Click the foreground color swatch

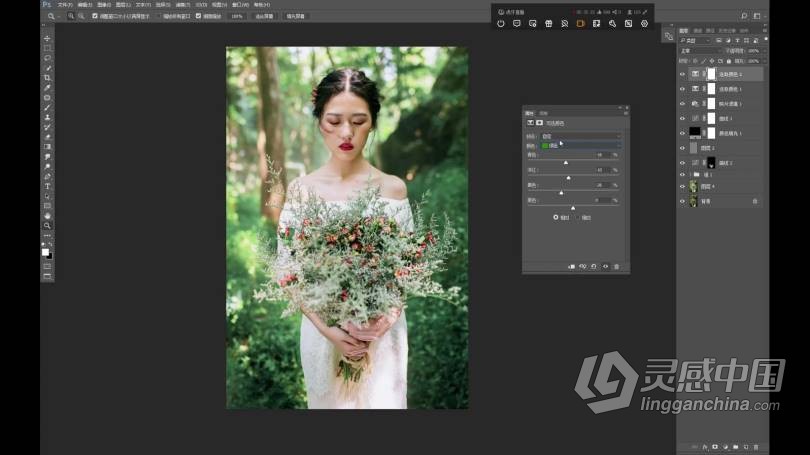click(x=45, y=252)
